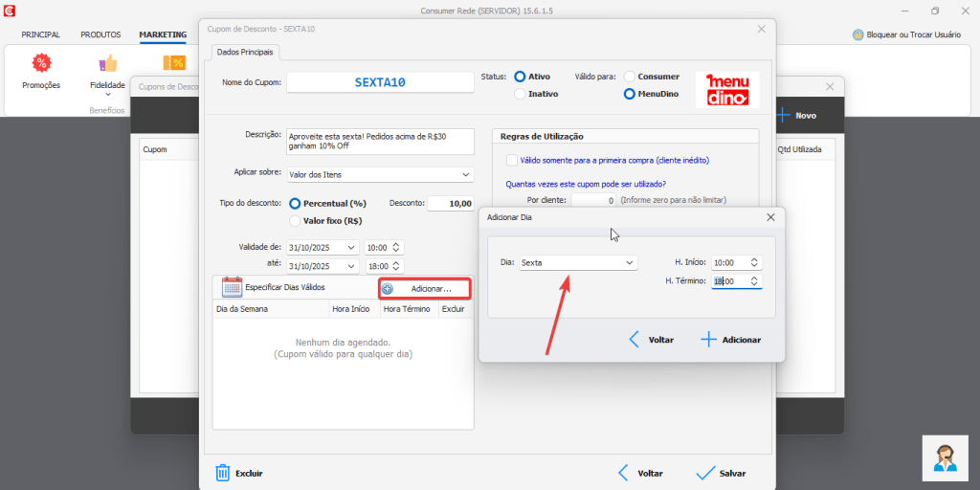Open the Aplicar sobre dropdown

pos(465,174)
